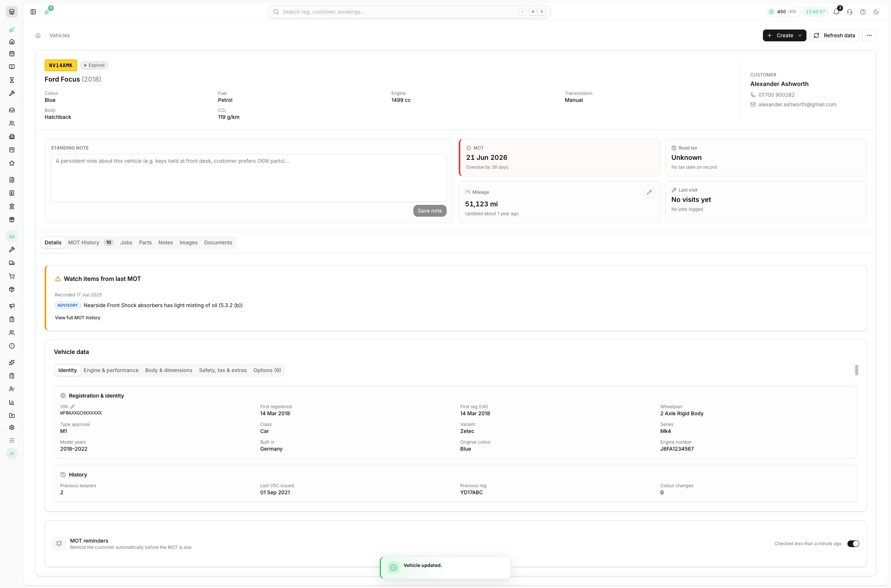Open the folder upload icon
This screenshot has height=588, width=891.
click(11, 416)
